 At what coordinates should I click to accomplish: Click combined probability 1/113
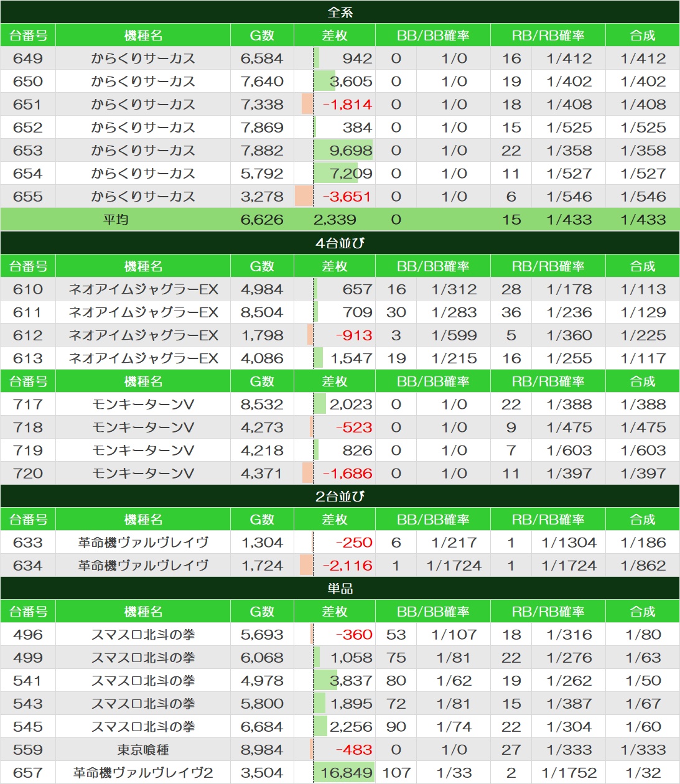point(643,289)
